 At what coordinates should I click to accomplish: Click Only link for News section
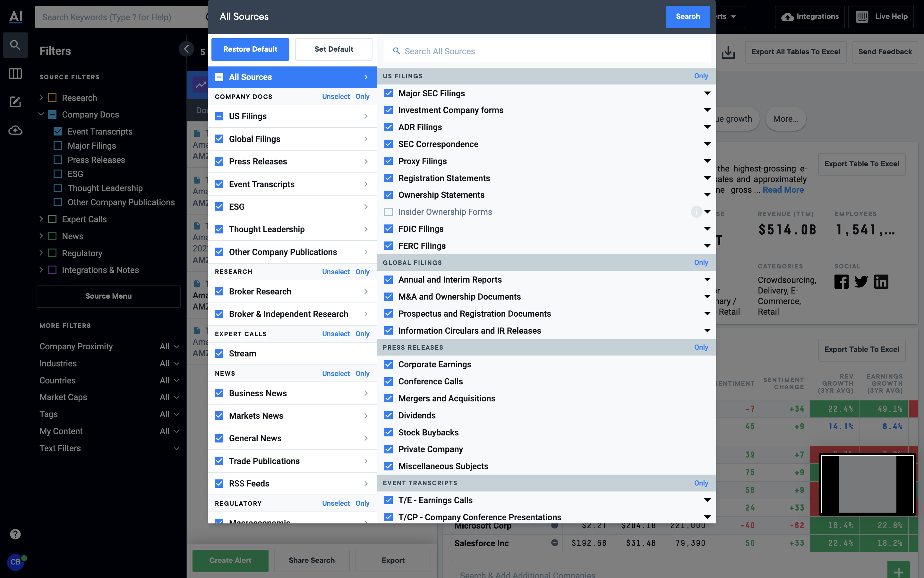[362, 373]
